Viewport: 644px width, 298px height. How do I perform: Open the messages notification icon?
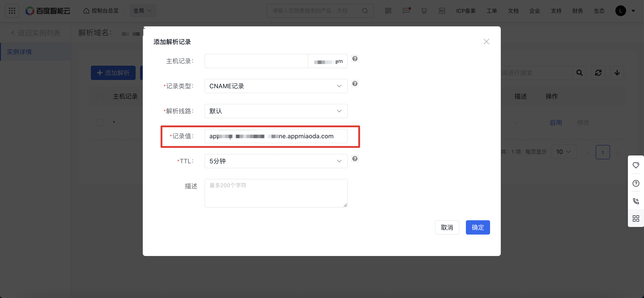click(406, 11)
